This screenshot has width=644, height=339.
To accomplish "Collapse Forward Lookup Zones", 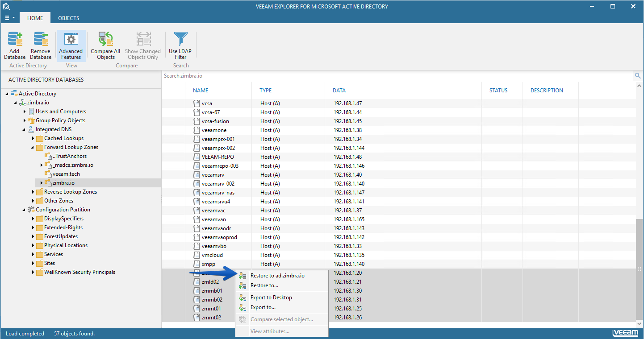I will click(33, 147).
